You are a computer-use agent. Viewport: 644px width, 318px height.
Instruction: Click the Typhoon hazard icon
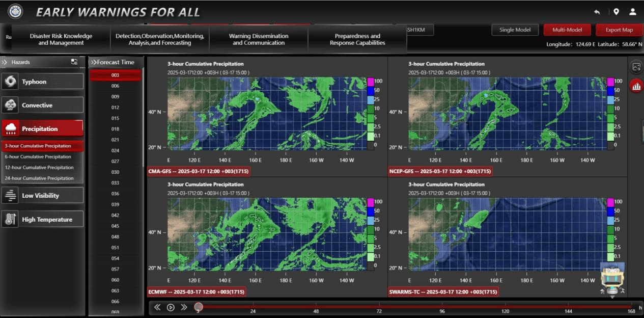coord(11,82)
